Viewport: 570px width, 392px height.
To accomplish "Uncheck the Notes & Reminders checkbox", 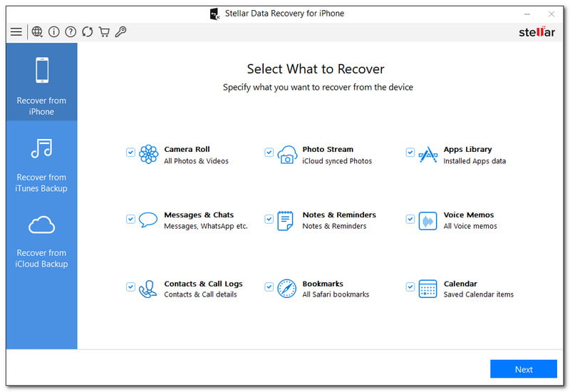I will [269, 219].
